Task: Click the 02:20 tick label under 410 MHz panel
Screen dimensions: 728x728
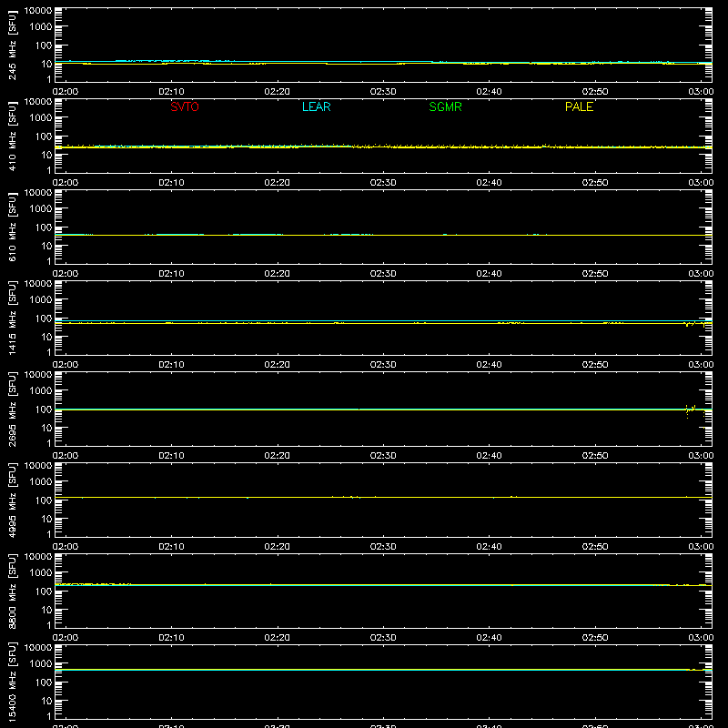Action: (x=278, y=183)
